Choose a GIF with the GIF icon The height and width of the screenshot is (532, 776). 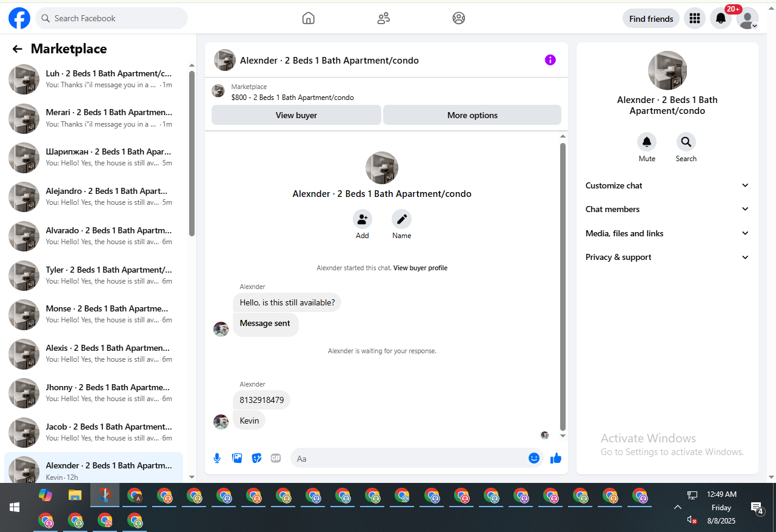[x=276, y=458]
